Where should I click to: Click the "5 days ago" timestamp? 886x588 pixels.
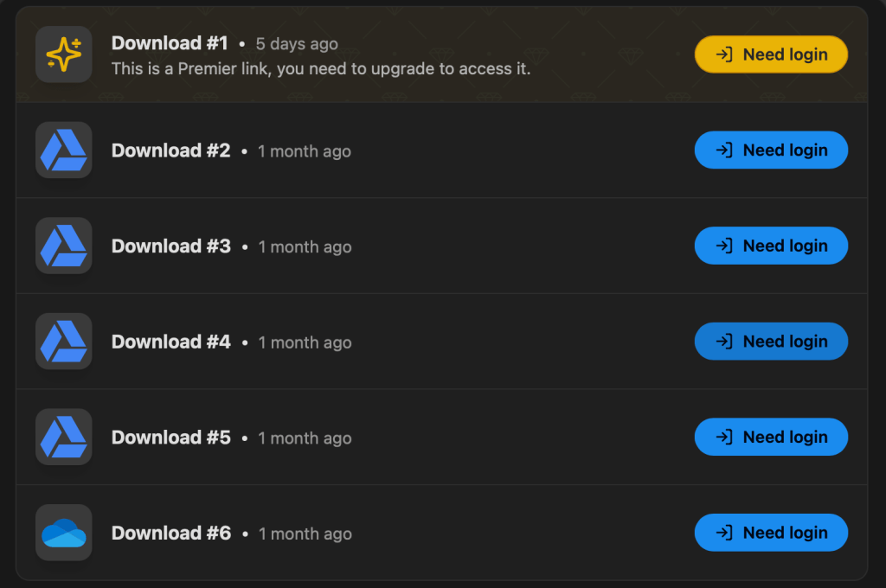click(x=297, y=44)
